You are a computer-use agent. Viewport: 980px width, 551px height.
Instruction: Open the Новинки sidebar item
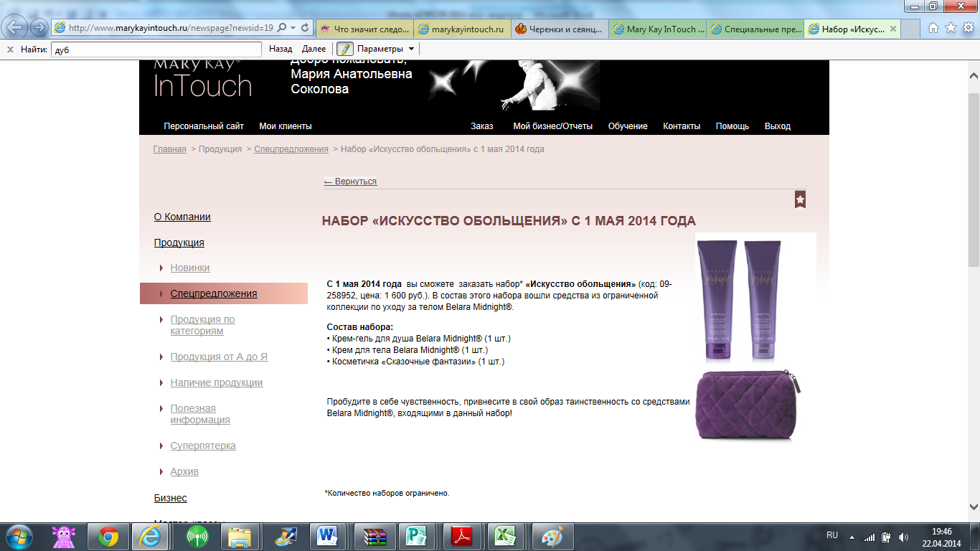click(x=190, y=268)
